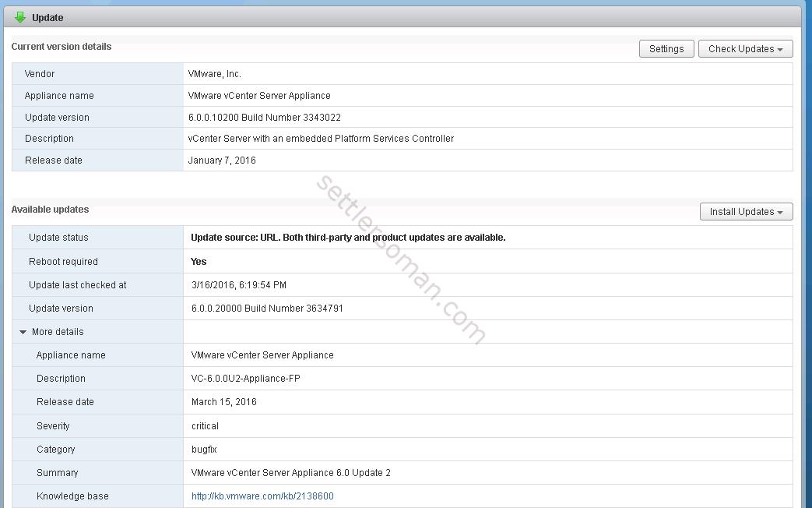Open the Install Updates dropdown
Image resolution: width=812 pixels, height=508 pixels.
point(747,211)
